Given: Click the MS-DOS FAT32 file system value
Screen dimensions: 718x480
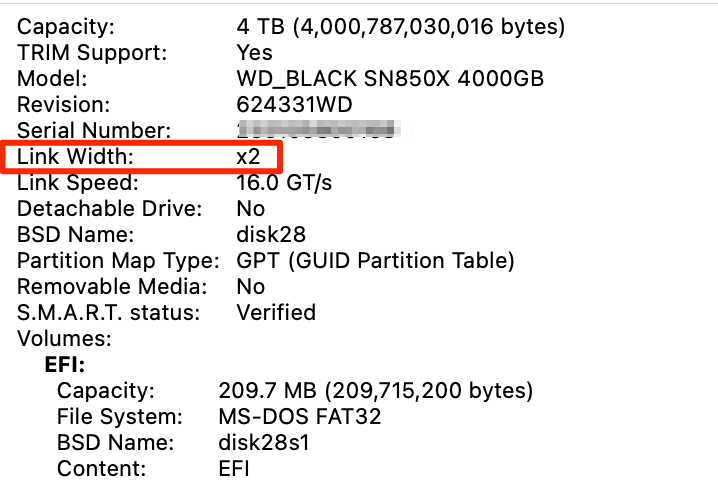Looking at the screenshot, I should (300, 417).
